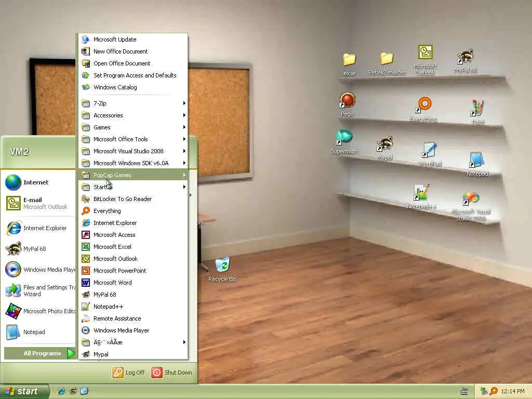Launch Microsoft Word

point(134,283)
